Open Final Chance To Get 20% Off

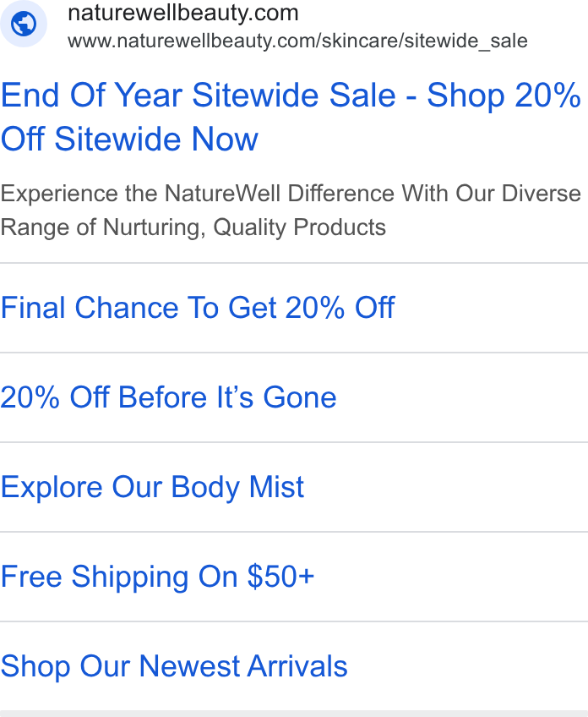coord(198,308)
